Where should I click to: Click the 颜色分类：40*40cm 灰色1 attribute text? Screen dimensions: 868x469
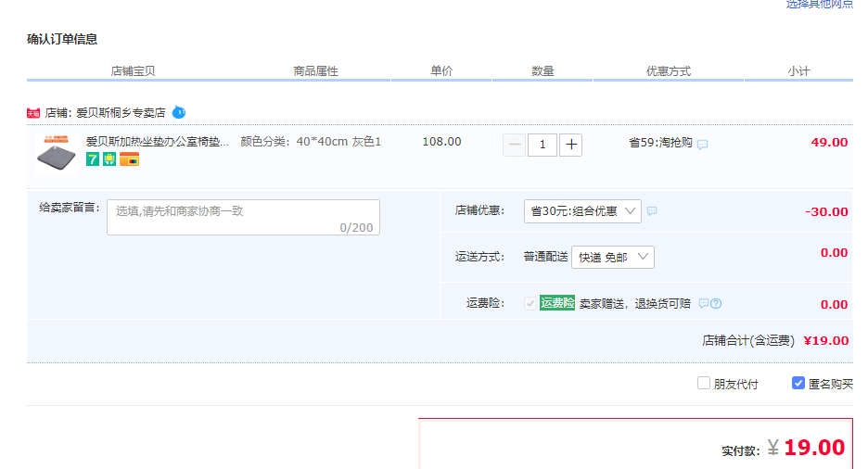click(x=311, y=142)
